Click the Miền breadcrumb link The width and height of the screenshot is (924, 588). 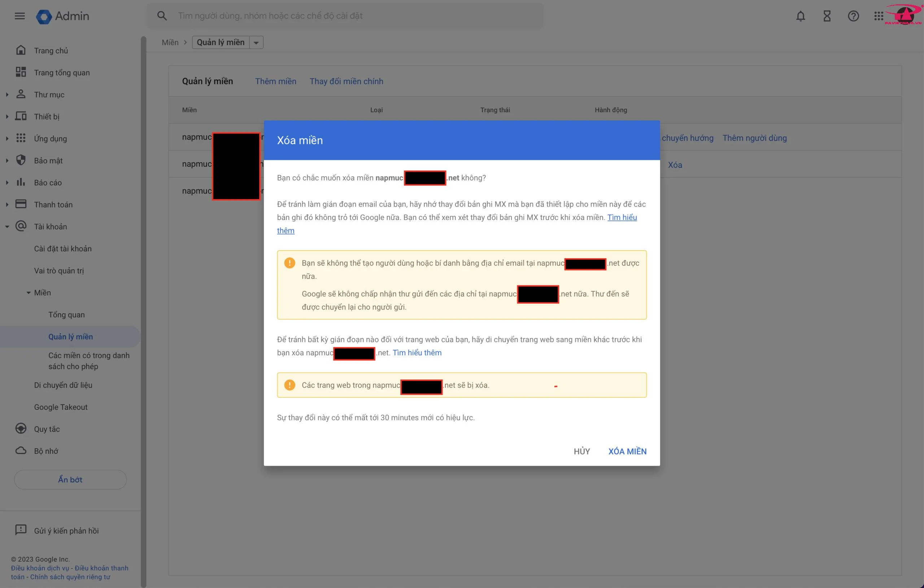click(170, 42)
